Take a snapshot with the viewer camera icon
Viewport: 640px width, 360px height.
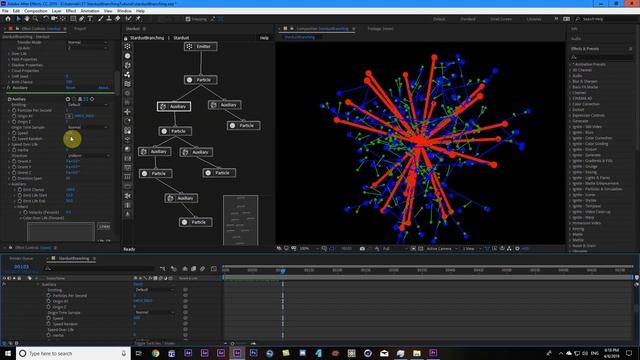pyautogui.click(x=362, y=249)
